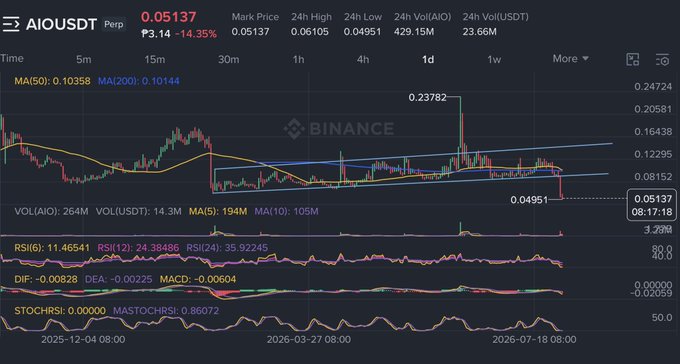Click the current price tag 0.05137
Screen dimensions: 680x364
coord(652,205)
